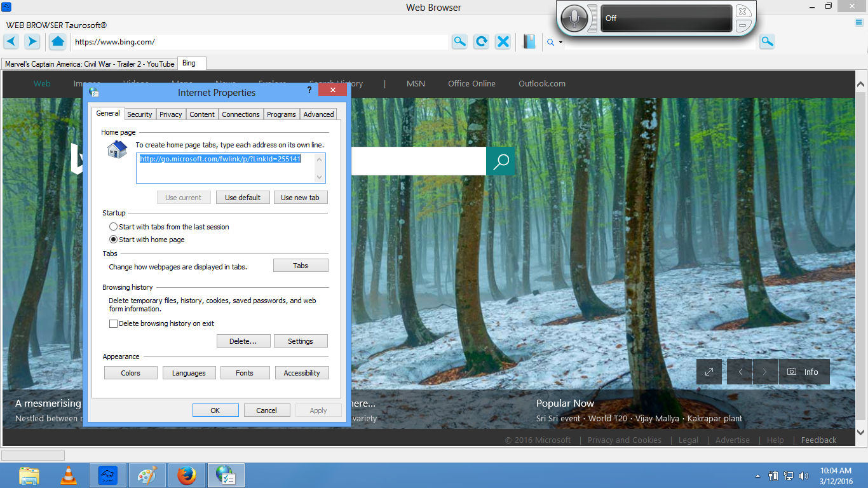Open the bookmarks book icon
This screenshot has height=488, width=868.
[x=529, y=42]
